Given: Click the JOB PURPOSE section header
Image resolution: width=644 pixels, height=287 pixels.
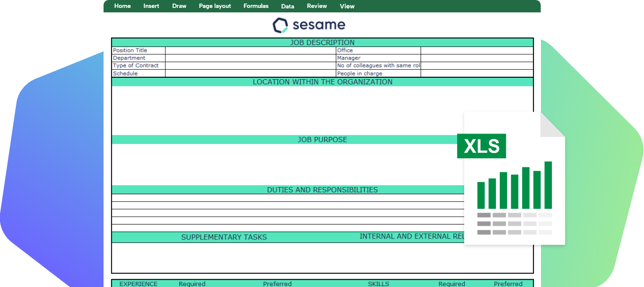Looking at the screenshot, I should [x=323, y=140].
